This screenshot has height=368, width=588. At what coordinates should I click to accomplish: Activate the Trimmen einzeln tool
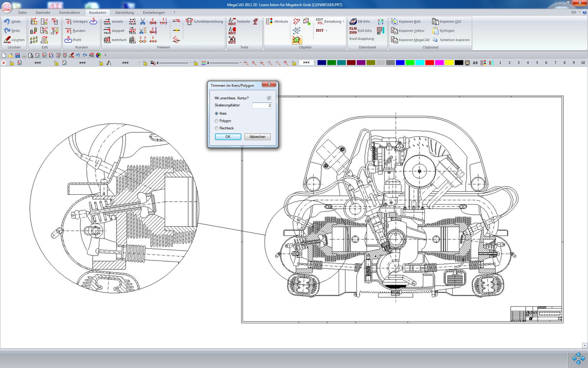coord(107,22)
